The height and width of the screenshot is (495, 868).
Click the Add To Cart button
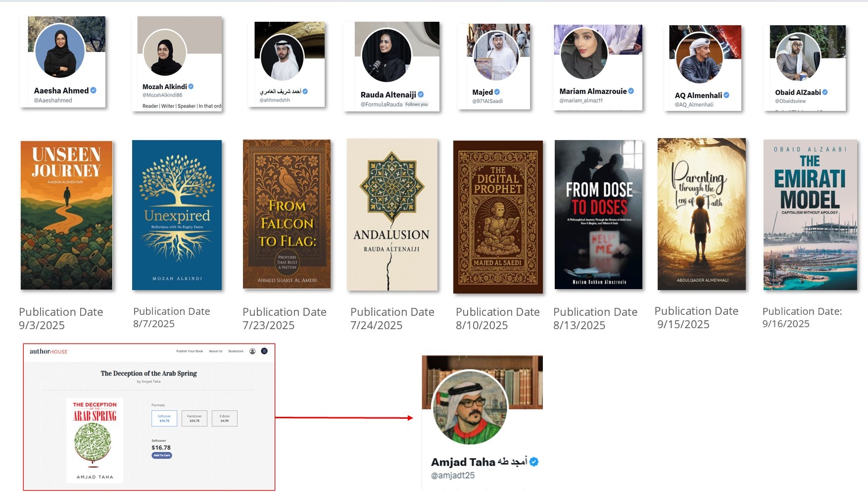pyautogui.click(x=162, y=455)
